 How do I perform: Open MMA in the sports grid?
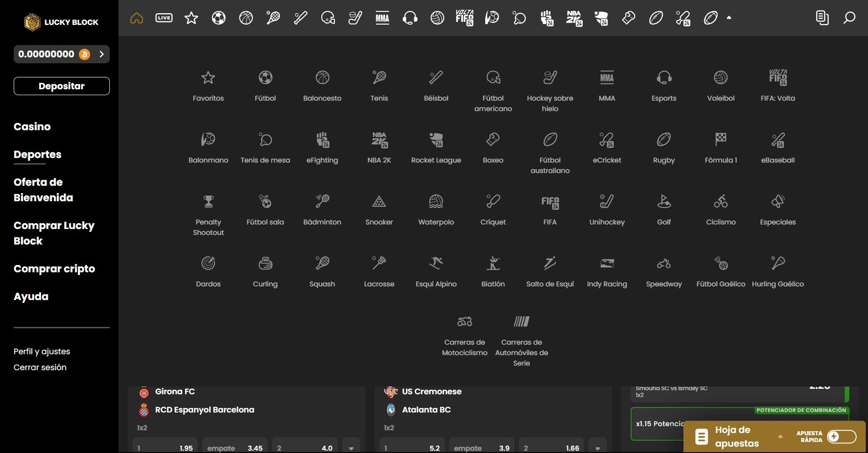(607, 86)
